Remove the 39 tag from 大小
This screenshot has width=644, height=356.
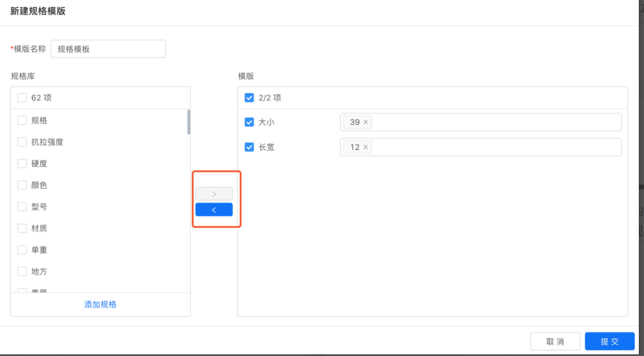click(365, 123)
